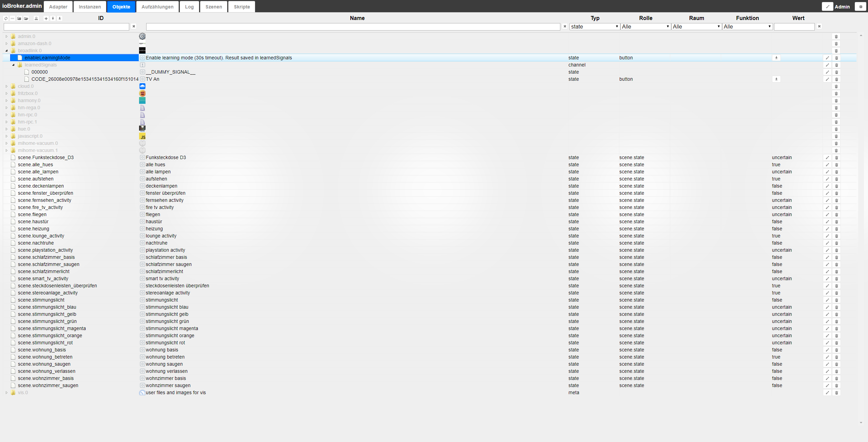Open the Skripte tab
This screenshot has height=442, width=868.
pos(242,7)
